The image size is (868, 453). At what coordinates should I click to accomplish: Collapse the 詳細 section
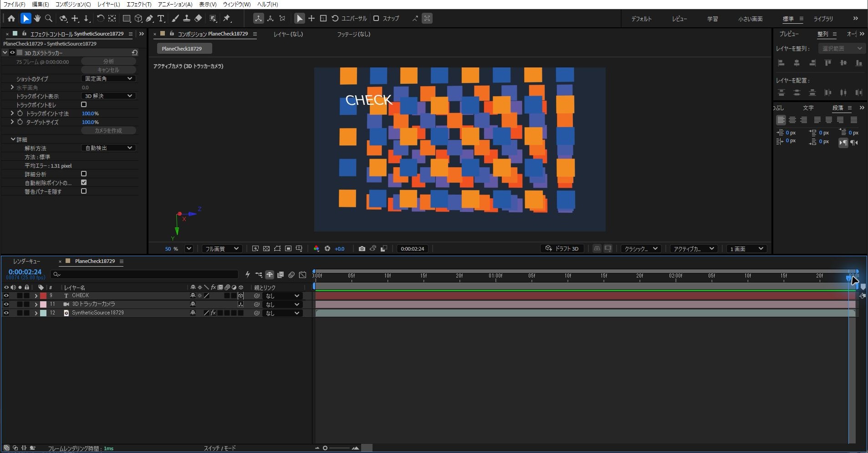tap(13, 139)
